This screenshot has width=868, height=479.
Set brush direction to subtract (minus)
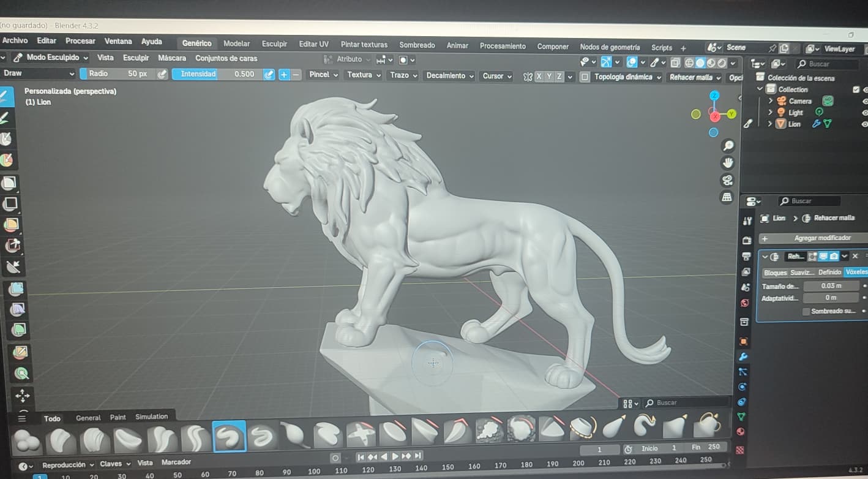click(296, 75)
